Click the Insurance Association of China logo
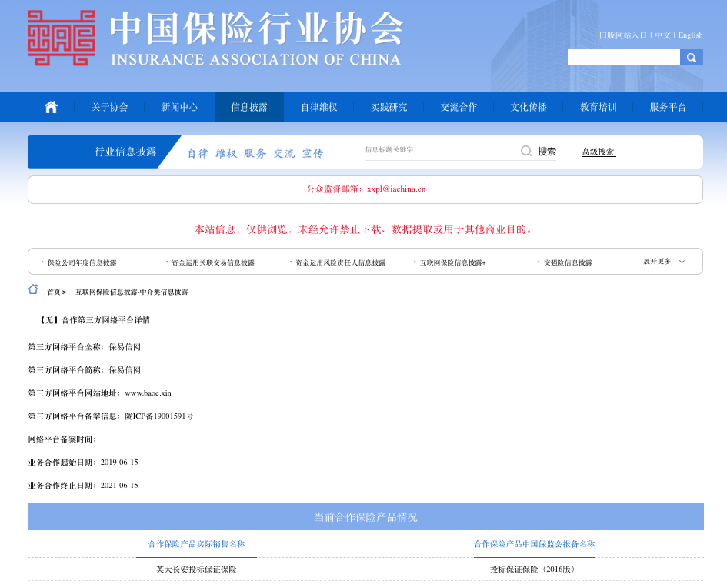Viewport: 727px width, 588px height. point(62,38)
